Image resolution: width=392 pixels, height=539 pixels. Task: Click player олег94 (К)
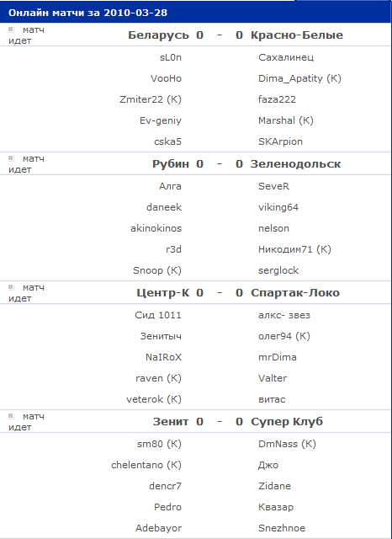coord(284,336)
